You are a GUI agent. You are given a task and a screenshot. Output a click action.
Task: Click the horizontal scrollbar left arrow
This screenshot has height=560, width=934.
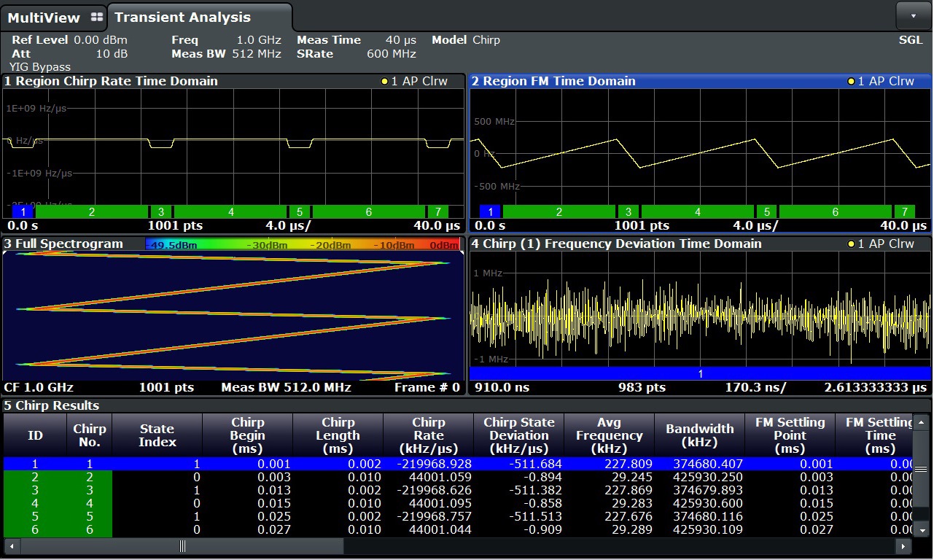coord(10,546)
